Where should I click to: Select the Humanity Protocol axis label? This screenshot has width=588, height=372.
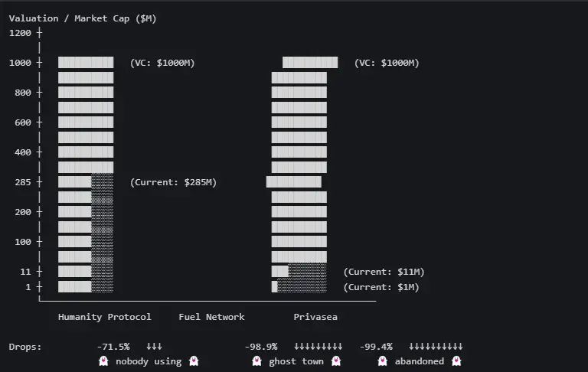click(x=105, y=317)
